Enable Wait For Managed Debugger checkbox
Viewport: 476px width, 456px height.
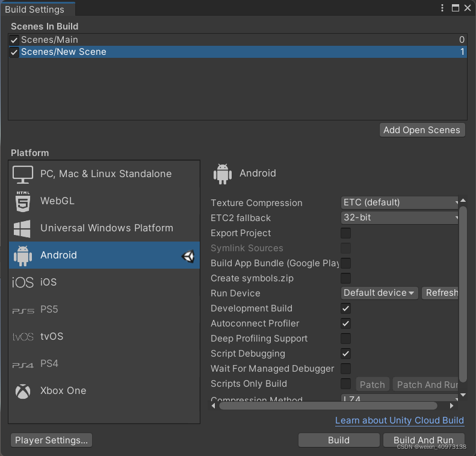[x=345, y=369]
